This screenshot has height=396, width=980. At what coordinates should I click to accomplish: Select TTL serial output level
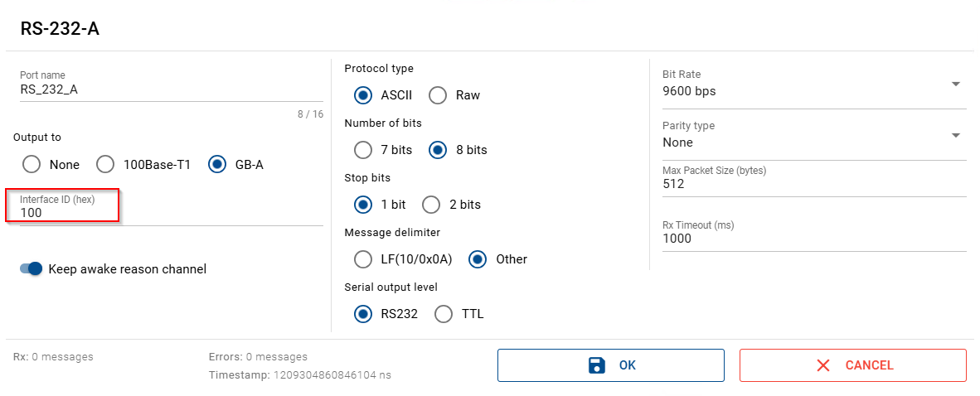[444, 314]
